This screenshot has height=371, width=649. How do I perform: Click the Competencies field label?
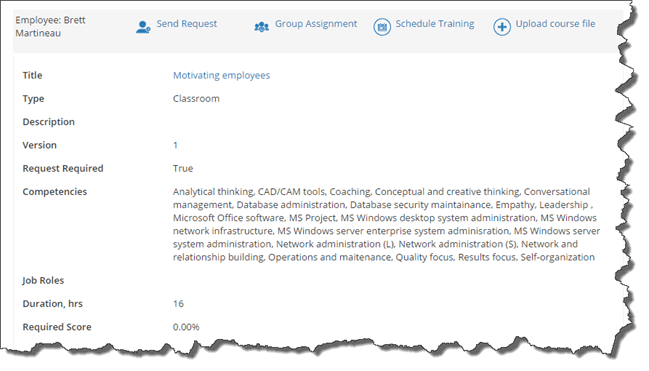tap(55, 192)
